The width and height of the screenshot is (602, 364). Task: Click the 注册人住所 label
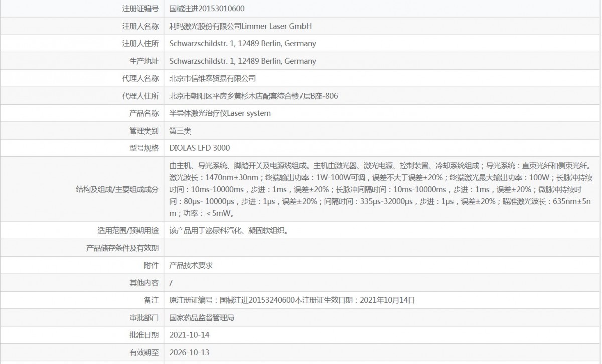tap(140, 43)
